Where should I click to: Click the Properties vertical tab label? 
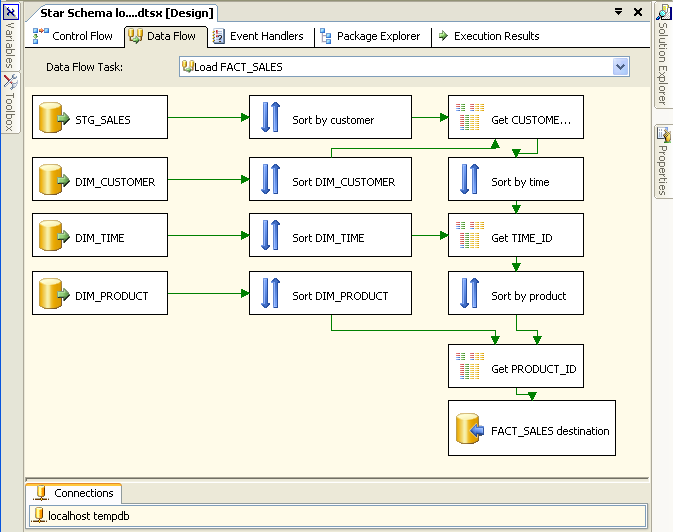coord(663,170)
